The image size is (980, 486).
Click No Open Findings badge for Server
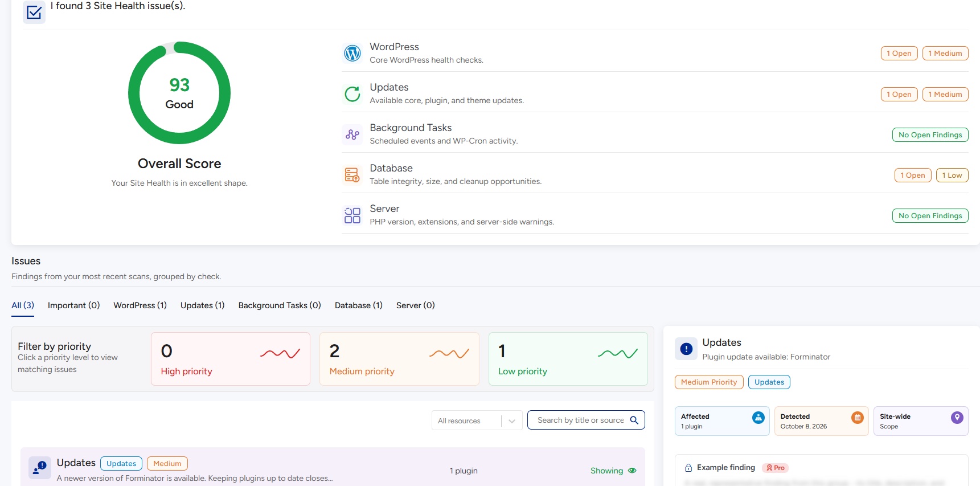coord(930,215)
